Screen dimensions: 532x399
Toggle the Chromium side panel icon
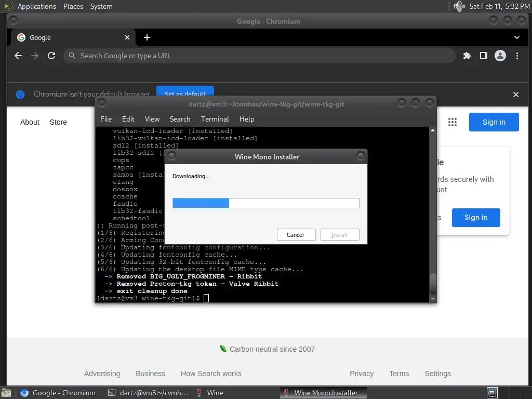pos(484,56)
